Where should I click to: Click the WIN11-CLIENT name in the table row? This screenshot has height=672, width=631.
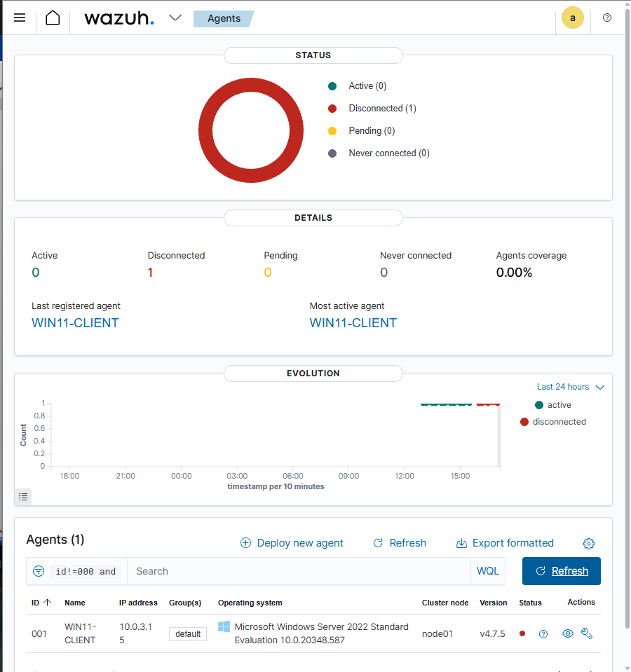point(80,633)
